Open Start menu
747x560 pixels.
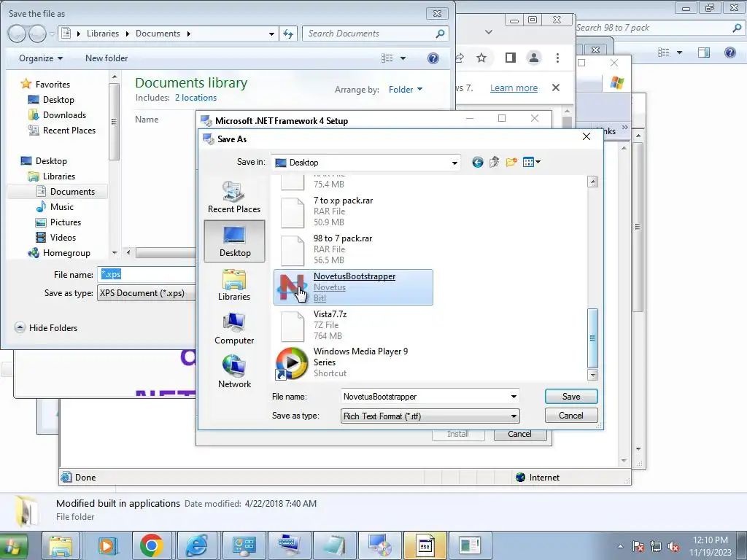click(x=13, y=545)
